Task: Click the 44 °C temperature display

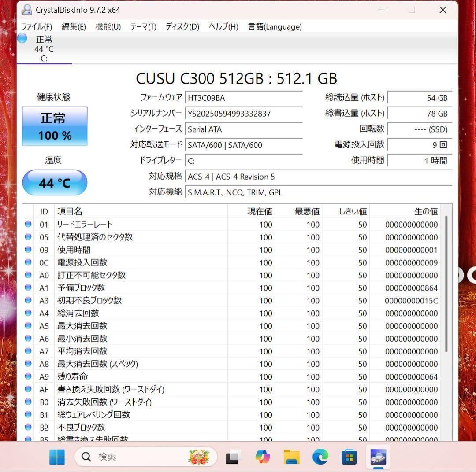Action: coord(55,182)
